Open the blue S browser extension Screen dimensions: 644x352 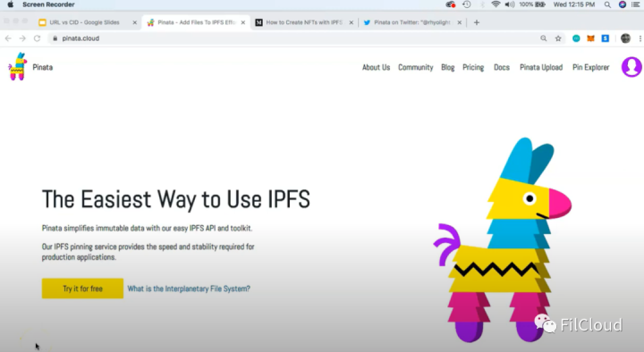pos(605,38)
